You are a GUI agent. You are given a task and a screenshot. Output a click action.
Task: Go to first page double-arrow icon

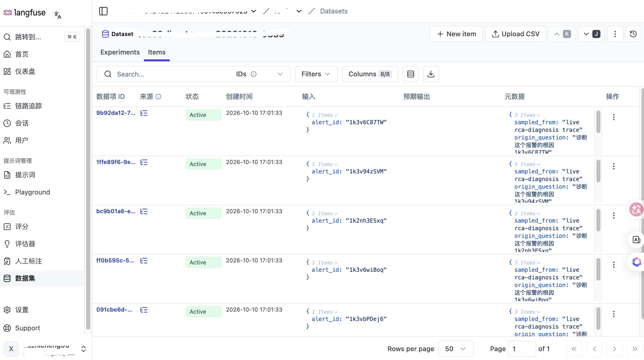point(574,349)
